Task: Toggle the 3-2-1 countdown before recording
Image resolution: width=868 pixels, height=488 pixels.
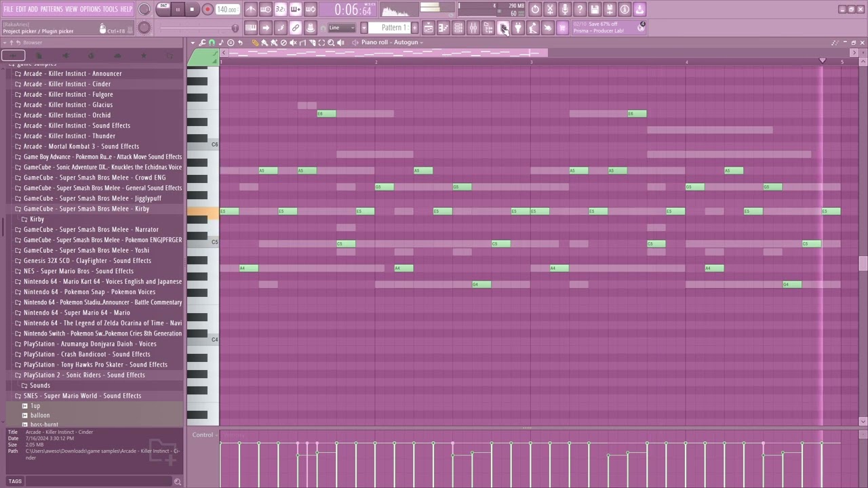Action: point(280,9)
